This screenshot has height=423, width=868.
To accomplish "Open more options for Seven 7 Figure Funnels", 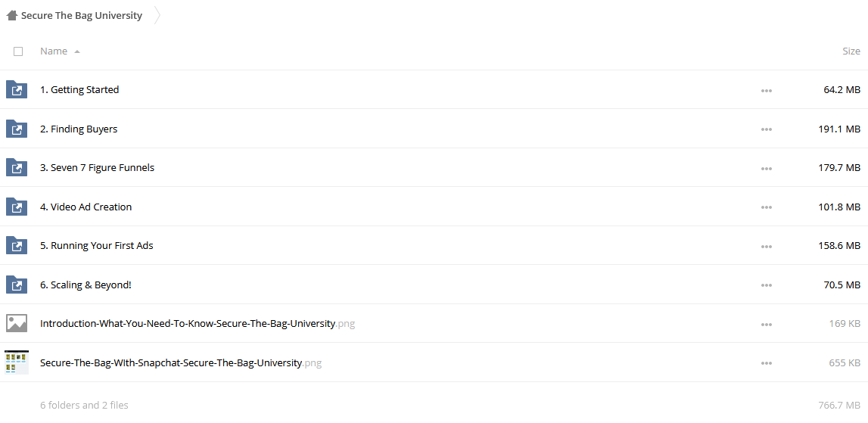I will point(766,168).
